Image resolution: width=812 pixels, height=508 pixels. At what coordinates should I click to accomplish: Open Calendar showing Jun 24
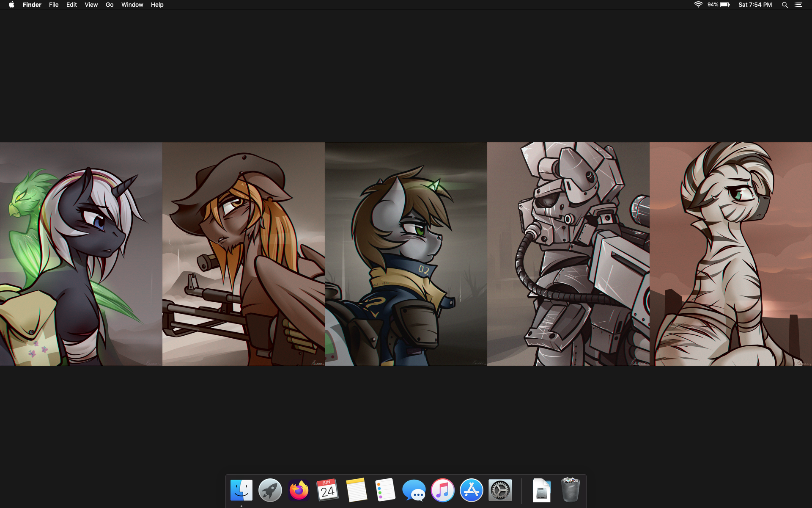(x=328, y=490)
